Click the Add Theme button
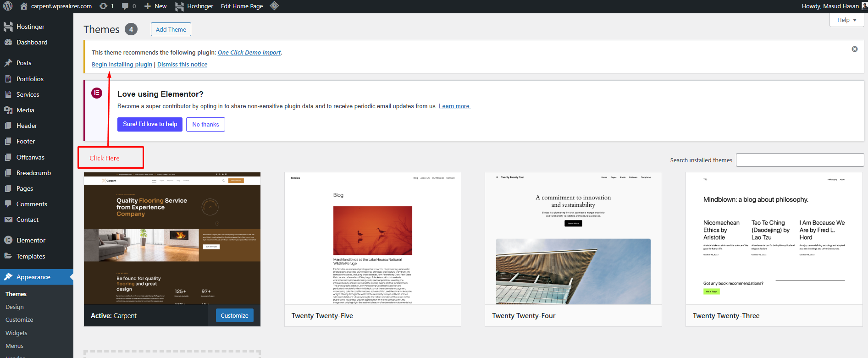Viewport: 868px width, 358px height. point(171,29)
